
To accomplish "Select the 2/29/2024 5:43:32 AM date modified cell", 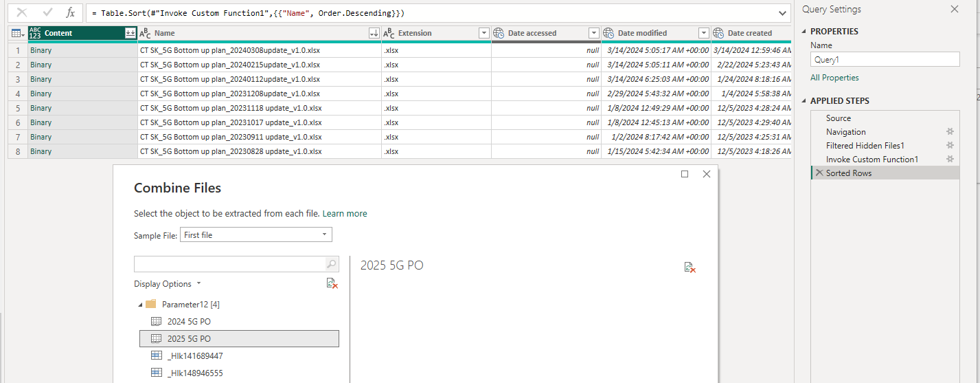I will pos(656,94).
